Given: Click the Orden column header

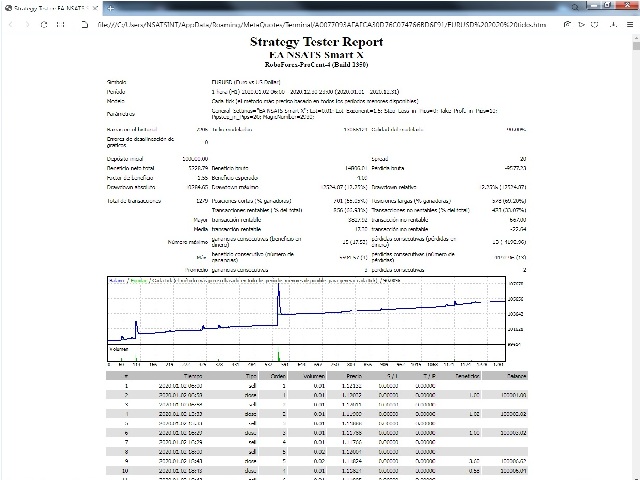Looking at the screenshot, I should pos(278,376).
